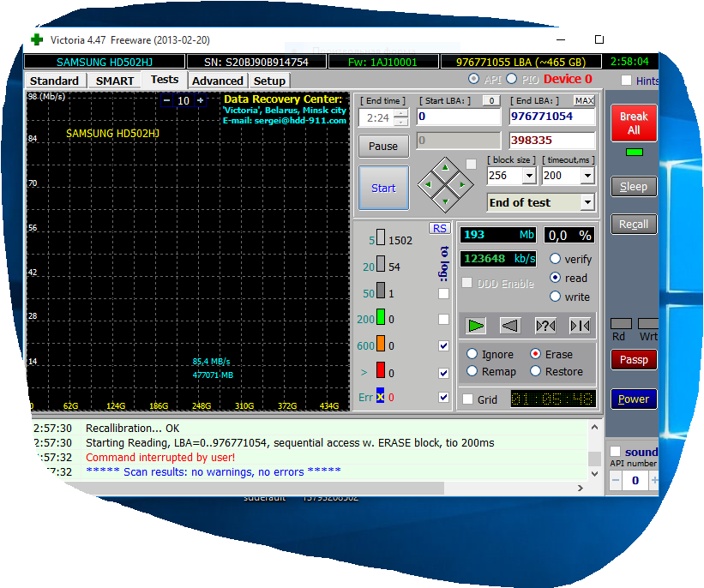Choose the Remap radio option
This screenshot has height=588, width=704.
[x=472, y=371]
